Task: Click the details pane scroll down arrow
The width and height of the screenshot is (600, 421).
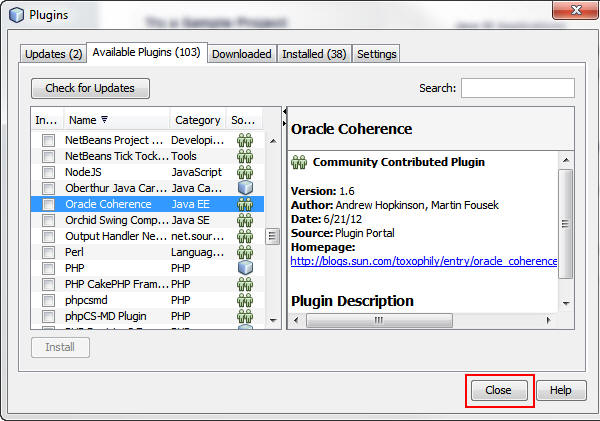Action: tap(566, 304)
